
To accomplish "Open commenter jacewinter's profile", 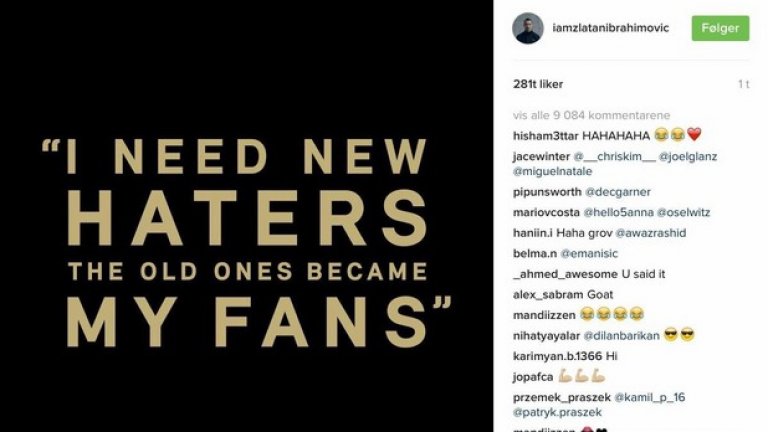I will click(541, 156).
